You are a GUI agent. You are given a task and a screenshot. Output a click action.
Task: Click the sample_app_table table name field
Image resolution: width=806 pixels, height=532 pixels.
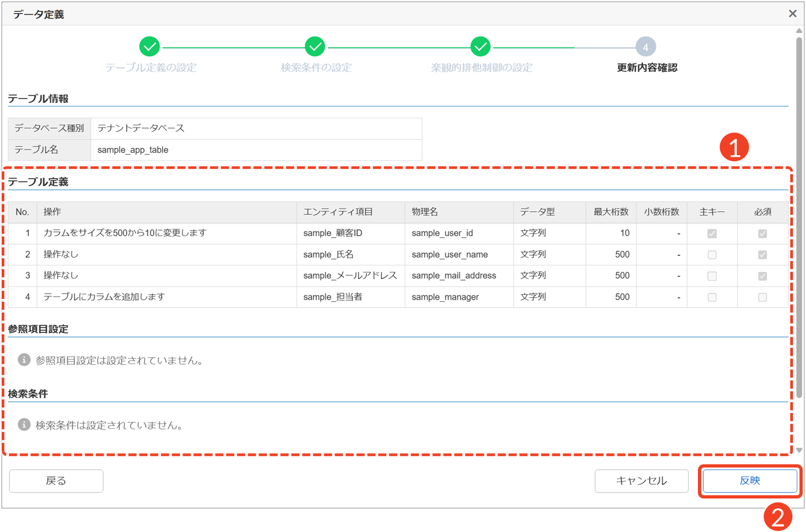(x=256, y=150)
